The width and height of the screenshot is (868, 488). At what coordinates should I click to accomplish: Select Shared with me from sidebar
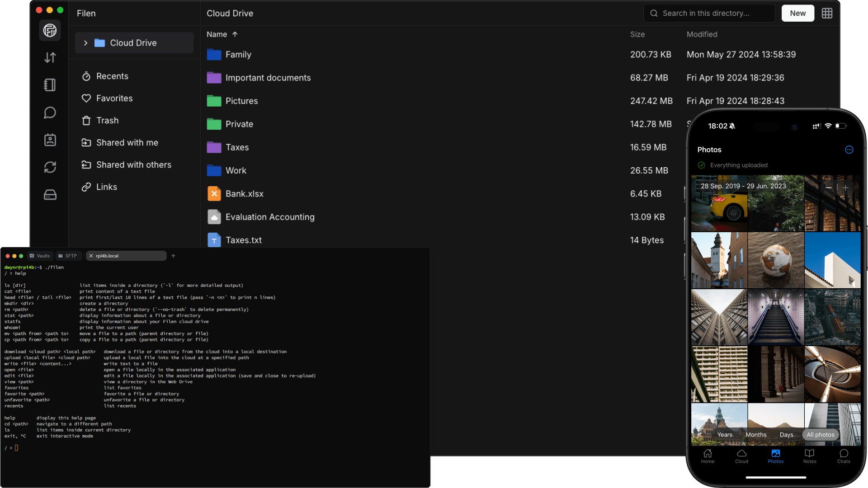(127, 142)
